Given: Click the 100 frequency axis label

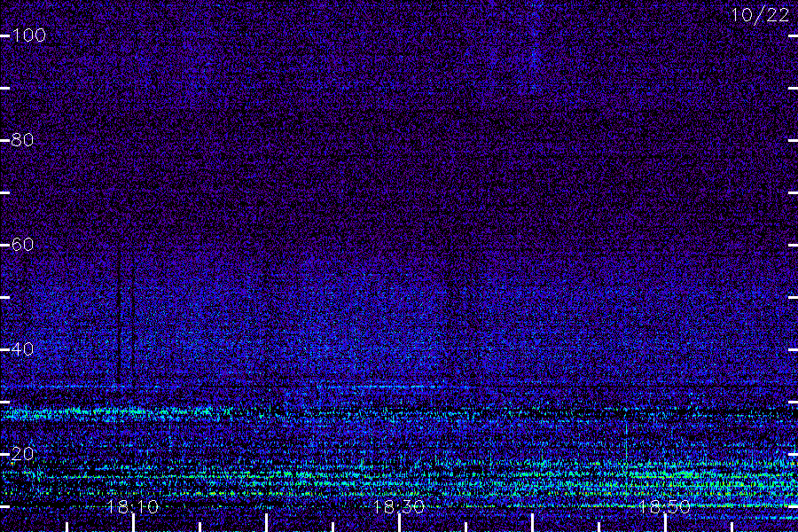Looking at the screenshot, I should click(x=28, y=35).
